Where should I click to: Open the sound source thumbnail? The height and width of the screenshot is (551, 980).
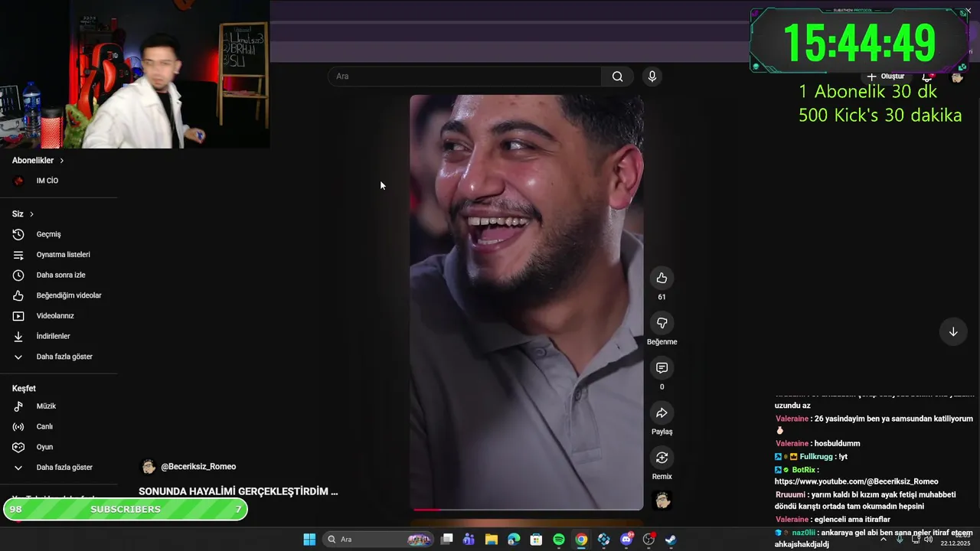pyautogui.click(x=662, y=500)
